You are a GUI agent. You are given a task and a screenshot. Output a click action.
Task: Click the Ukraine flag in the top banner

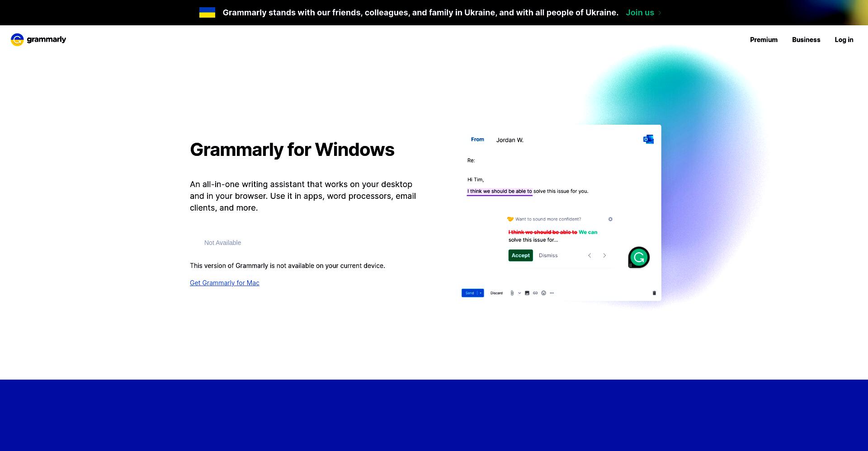click(x=207, y=13)
